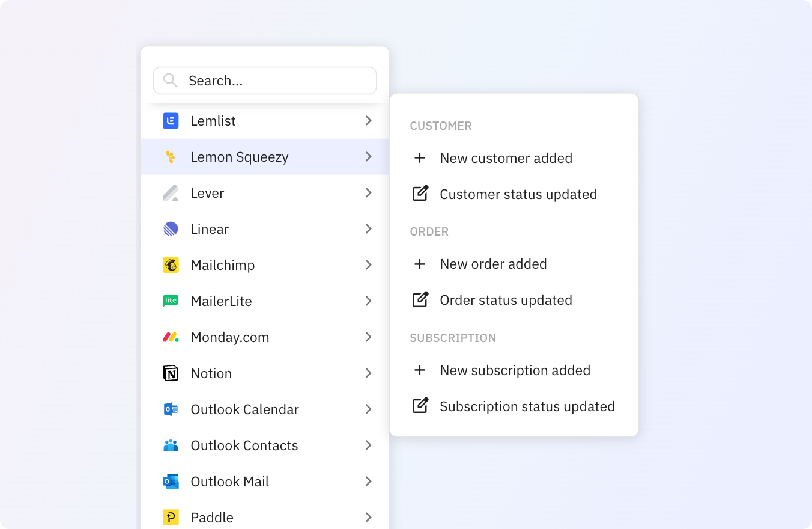Click the Paddle yellow icon
This screenshot has height=529, width=812.
[x=171, y=518]
